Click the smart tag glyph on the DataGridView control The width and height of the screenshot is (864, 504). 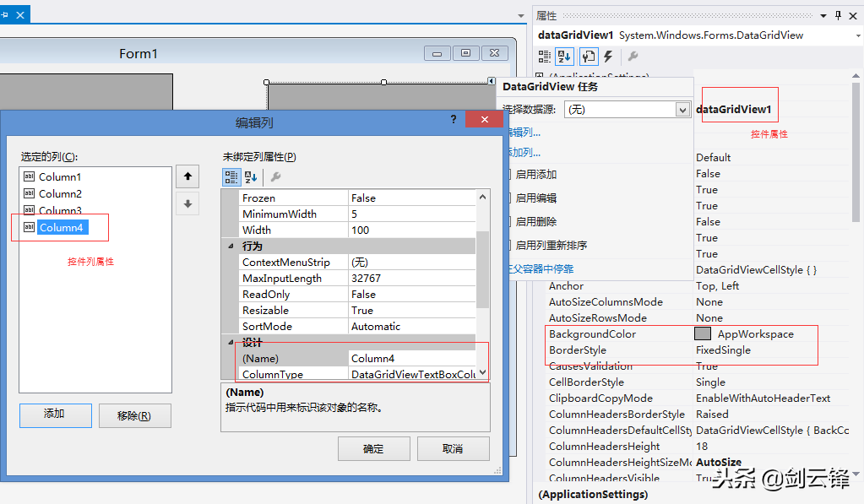[491, 81]
